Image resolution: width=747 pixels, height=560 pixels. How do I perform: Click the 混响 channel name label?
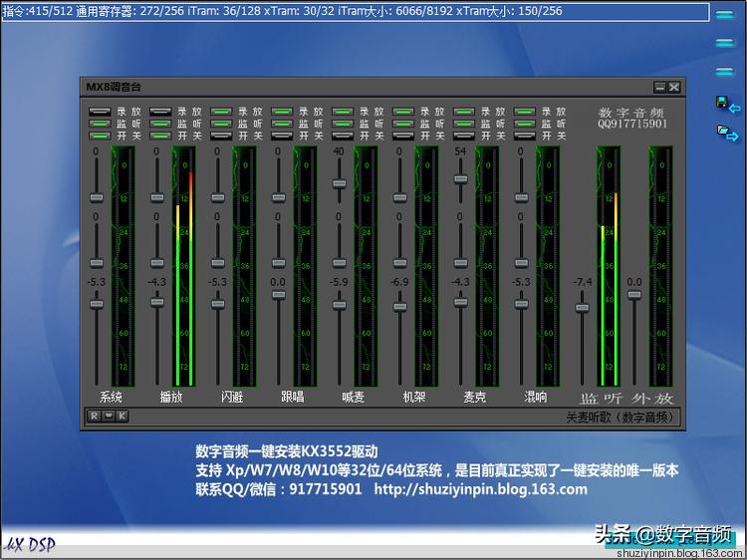(x=536, y=397)
